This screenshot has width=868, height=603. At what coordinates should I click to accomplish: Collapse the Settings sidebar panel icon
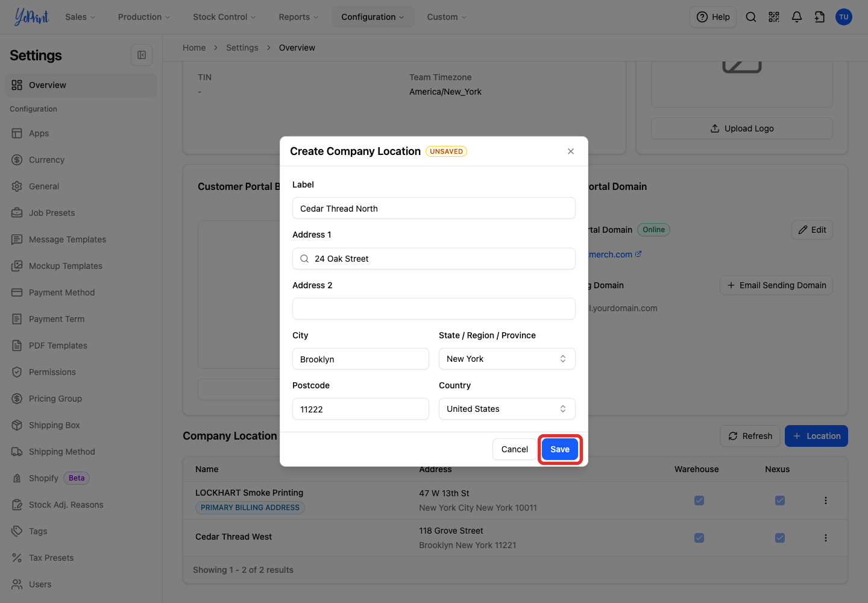pos(142,55)
